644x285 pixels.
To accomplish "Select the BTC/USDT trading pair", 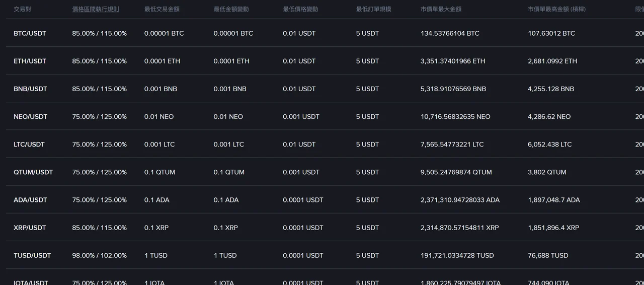I will (30, 33).
